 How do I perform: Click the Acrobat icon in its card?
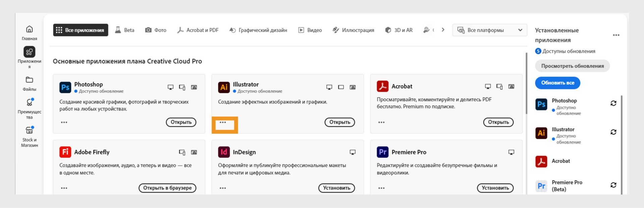[382, 86]
